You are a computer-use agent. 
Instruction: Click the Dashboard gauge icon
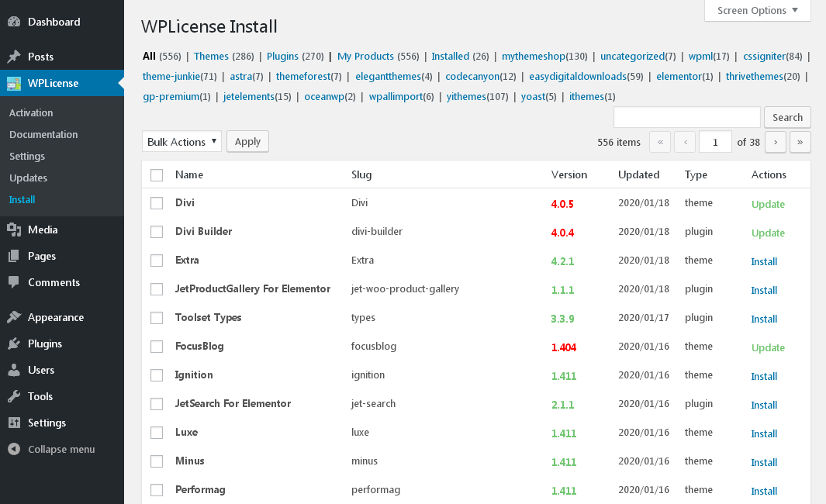point(14,22)
